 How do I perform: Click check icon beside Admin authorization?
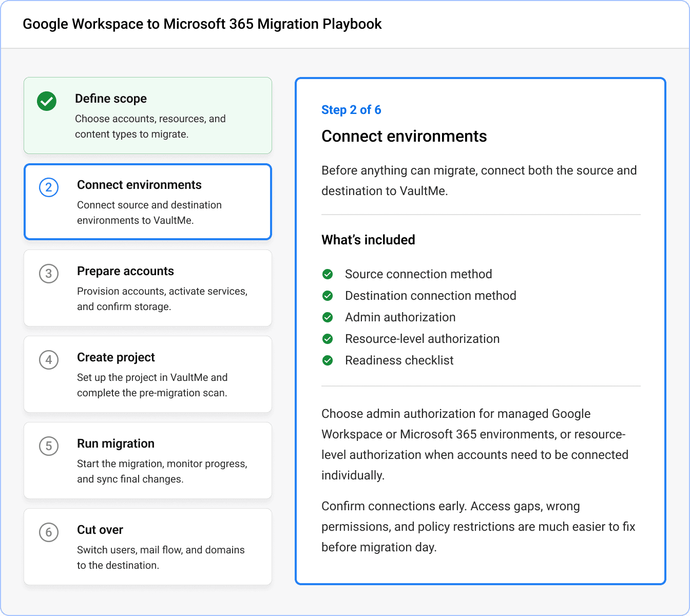click(328, 317)
